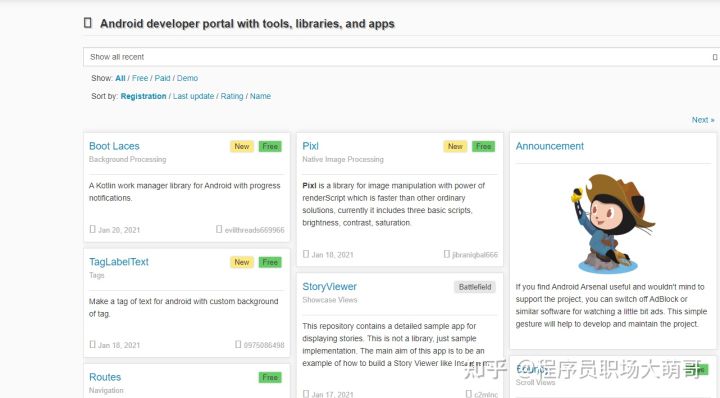
Task: Click the Free badge on Routes card
Action: click(x=270, y=377)
